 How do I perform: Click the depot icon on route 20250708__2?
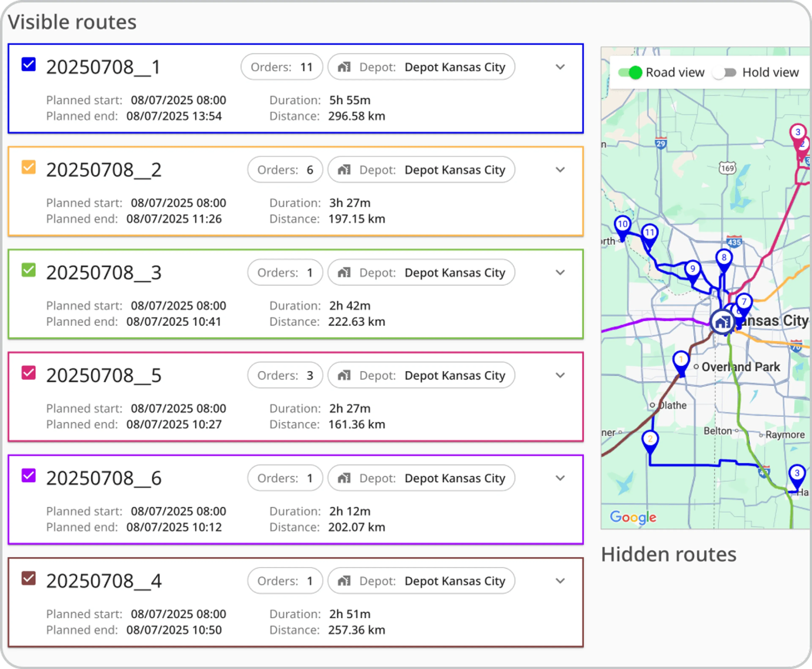pyautogui.click(x=345, y=169)
